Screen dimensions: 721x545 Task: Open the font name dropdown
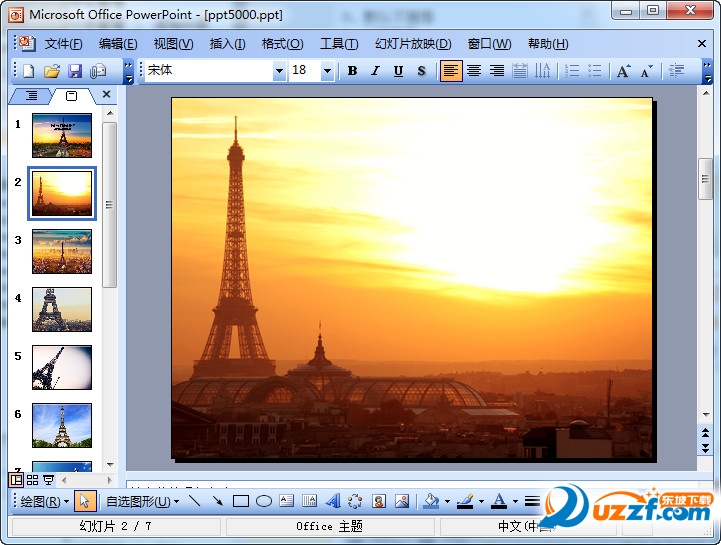coord(279,71)
